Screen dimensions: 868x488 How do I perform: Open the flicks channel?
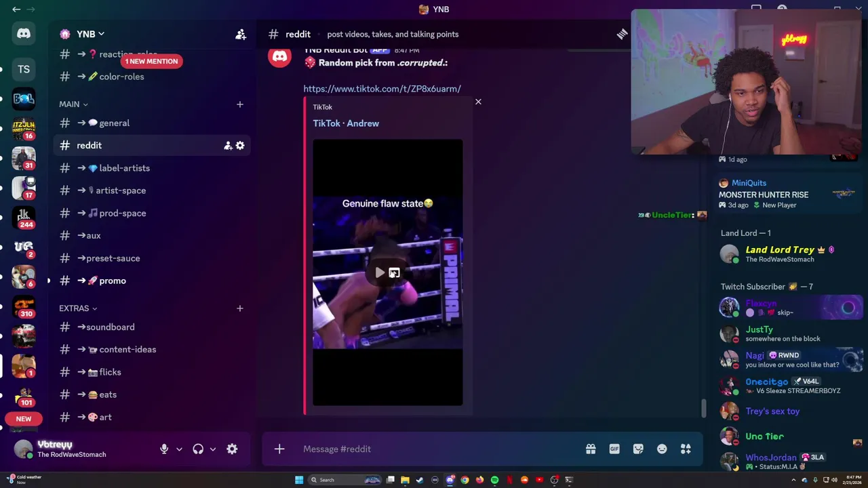tap(152, 372)
